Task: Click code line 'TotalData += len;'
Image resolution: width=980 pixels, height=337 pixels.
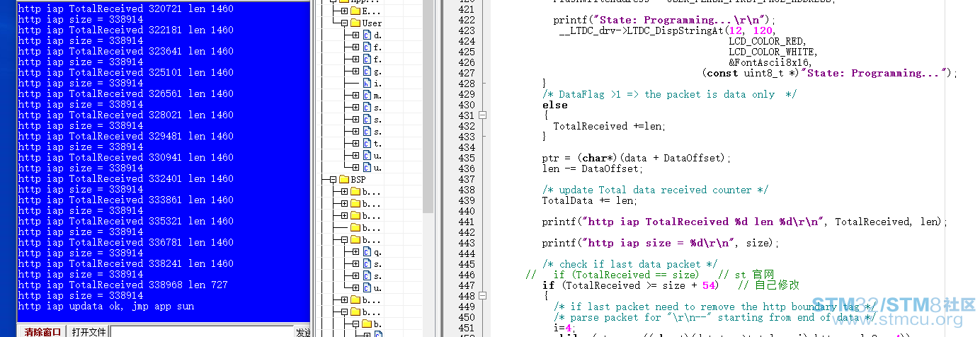Action: pos(590,200)
